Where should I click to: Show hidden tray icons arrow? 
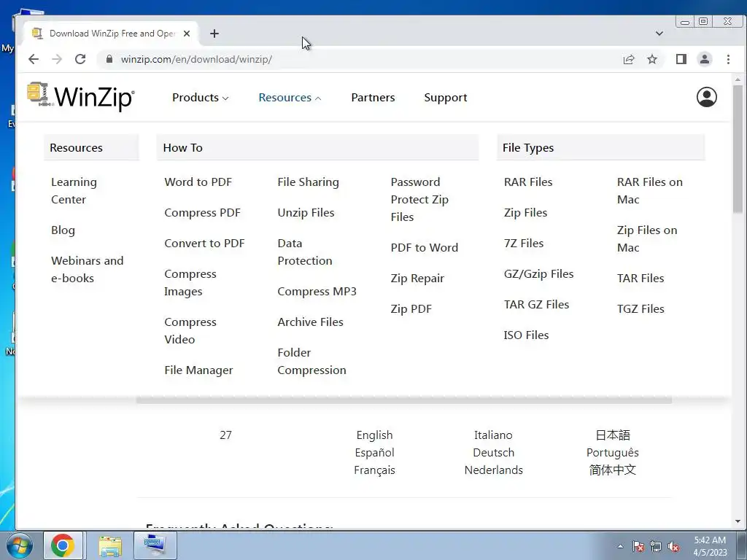[620, 546]
